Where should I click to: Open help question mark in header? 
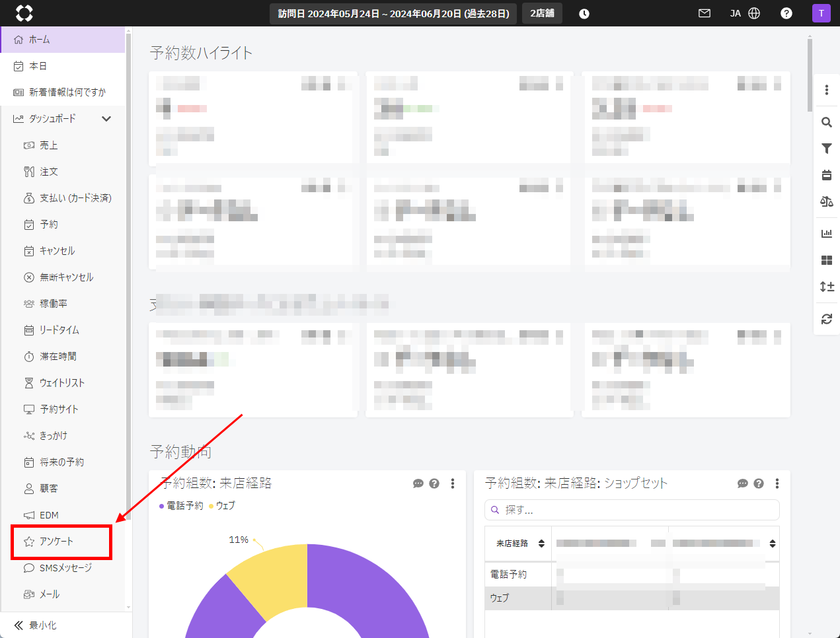click(x=786, y=13)
